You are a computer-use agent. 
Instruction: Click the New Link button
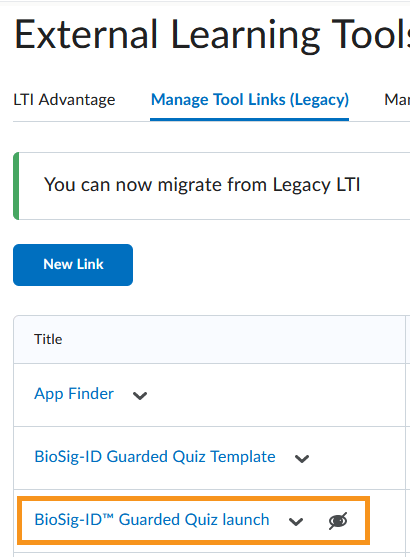click(73, 265)
